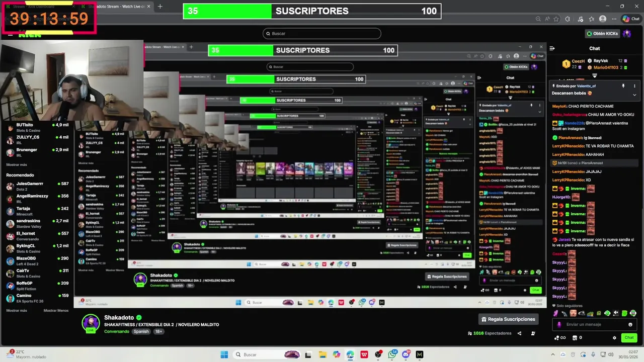Open BlazeOBG channel in the sidebar

(x=37, y=260)
